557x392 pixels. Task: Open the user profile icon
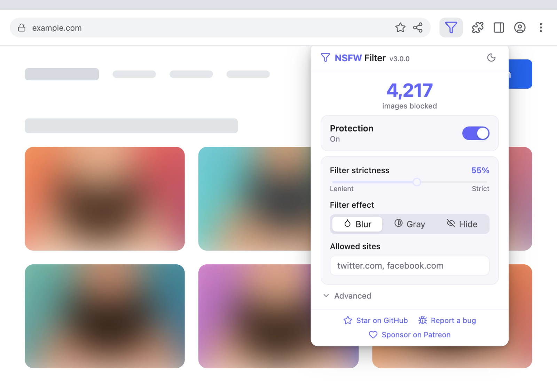tap(520, 27)
